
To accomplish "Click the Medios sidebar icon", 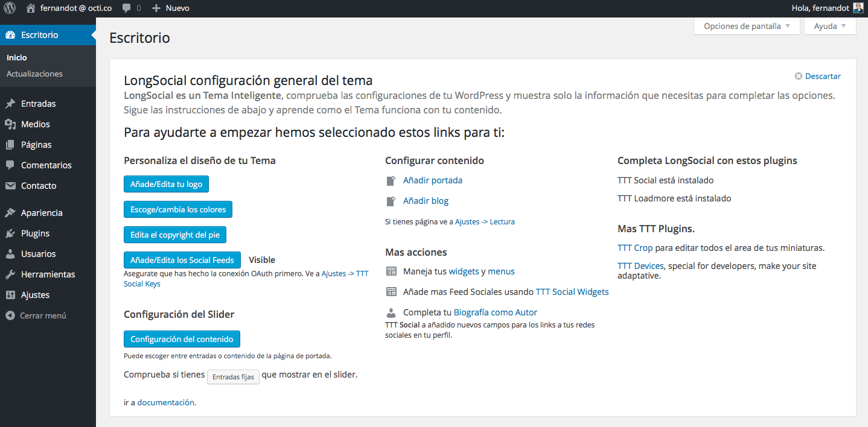I will click(10, 124).
